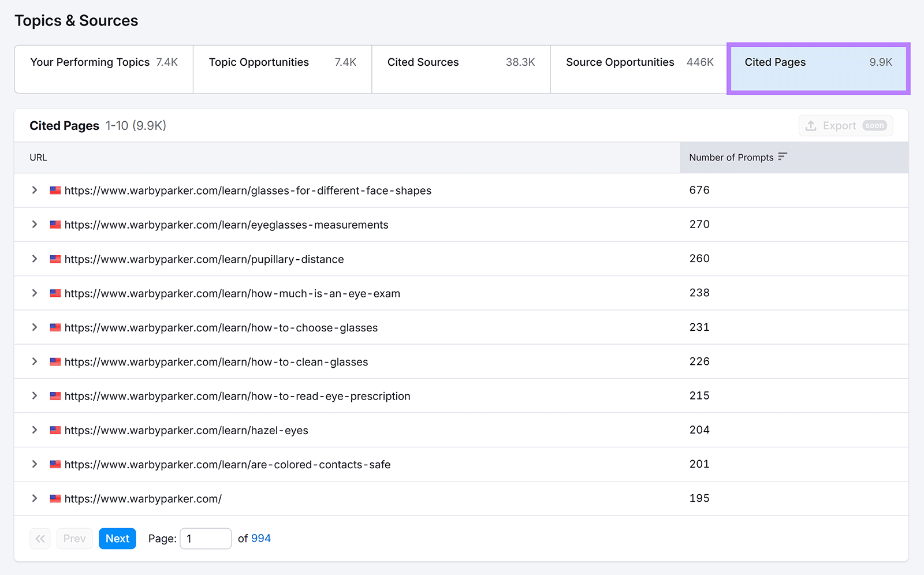
Task: Click the Next pagination button
Action: 117,538
